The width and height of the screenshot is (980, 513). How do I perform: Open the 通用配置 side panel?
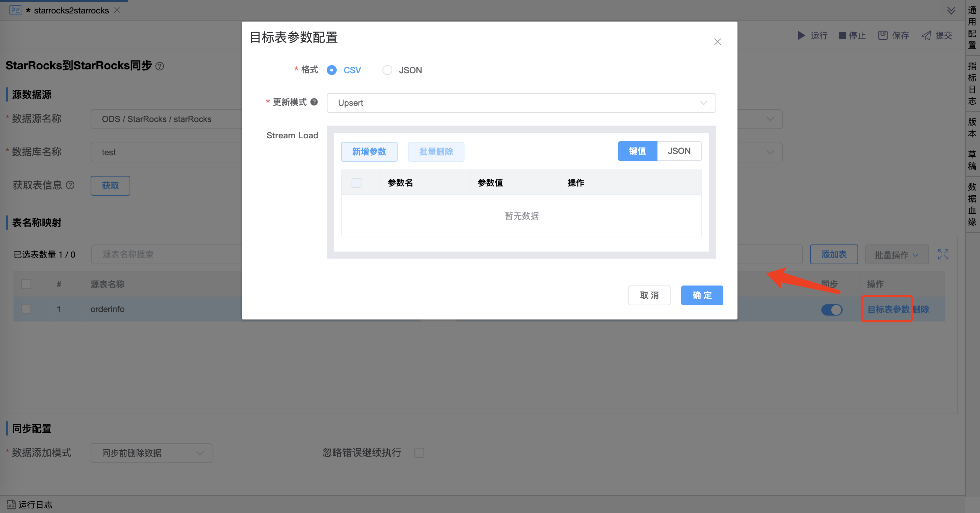click(972, 28)
